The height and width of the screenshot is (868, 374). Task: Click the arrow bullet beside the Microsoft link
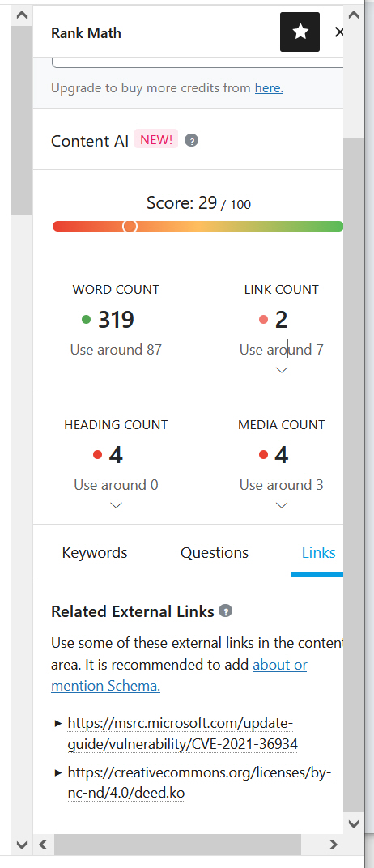(x=58, y=723)
